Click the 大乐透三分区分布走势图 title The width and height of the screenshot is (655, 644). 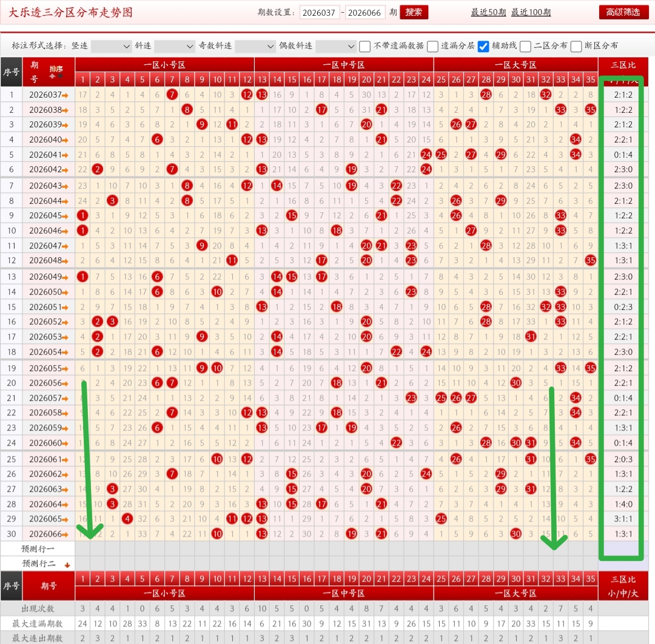click(x=70, y=13)
